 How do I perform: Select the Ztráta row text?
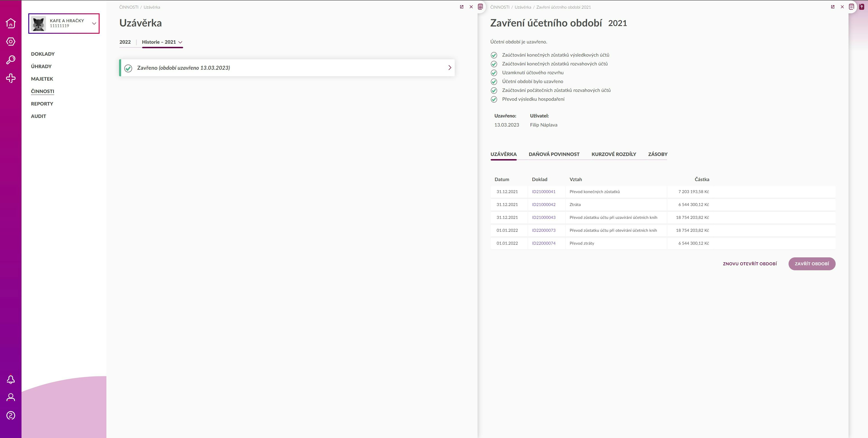(x=575, y=204)
